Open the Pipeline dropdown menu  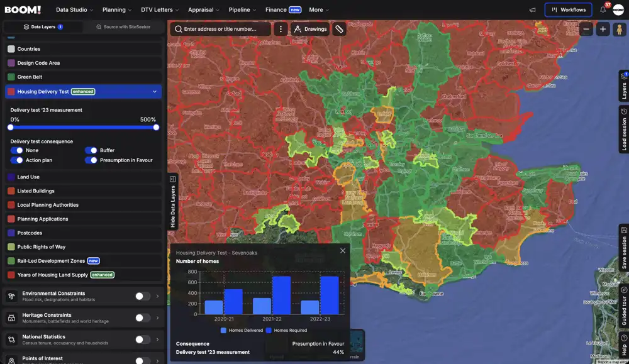242,9
